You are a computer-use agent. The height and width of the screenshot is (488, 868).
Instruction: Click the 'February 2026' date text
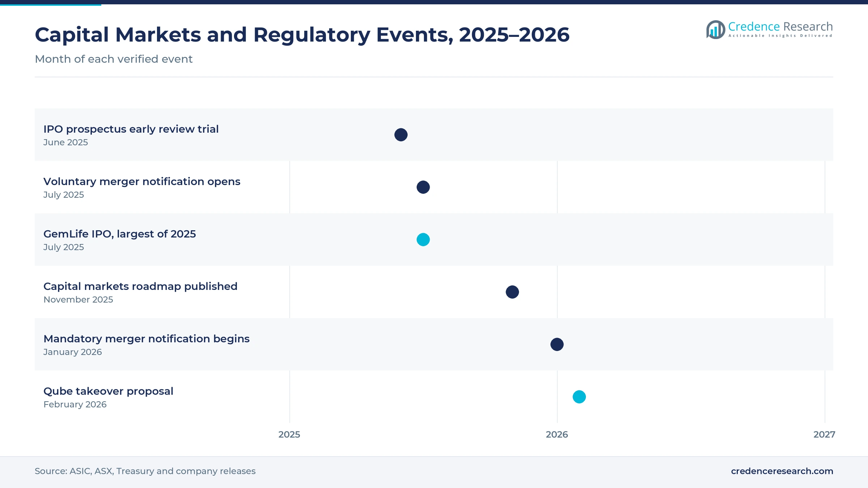click(75, 404)
